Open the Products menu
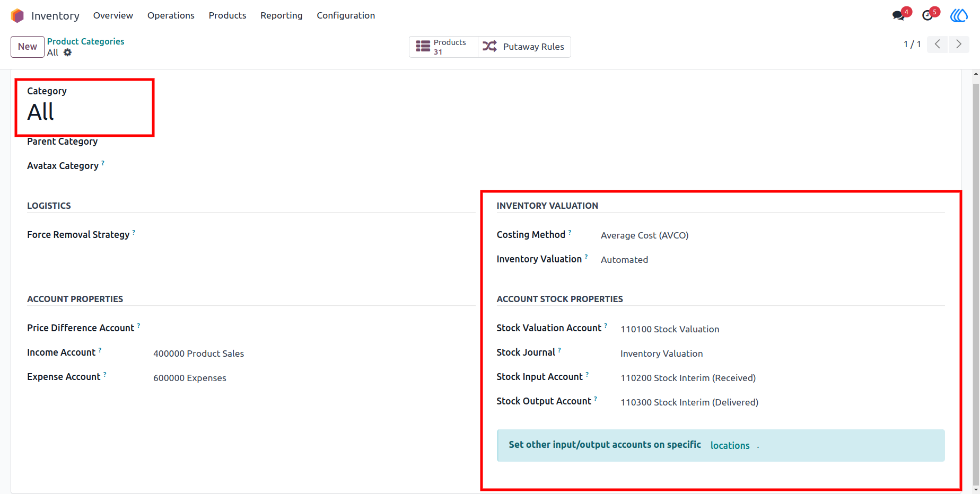Screen dimensions: 980x494 click(227, 15)
